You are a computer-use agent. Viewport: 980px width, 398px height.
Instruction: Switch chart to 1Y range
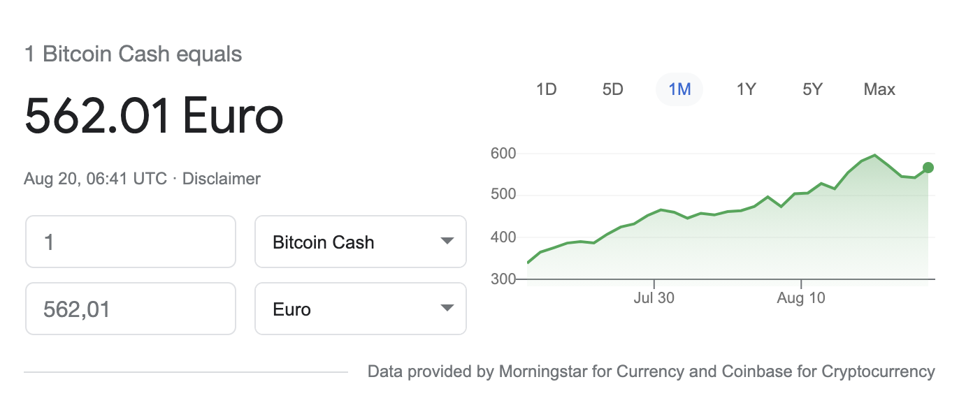[747, 89]
